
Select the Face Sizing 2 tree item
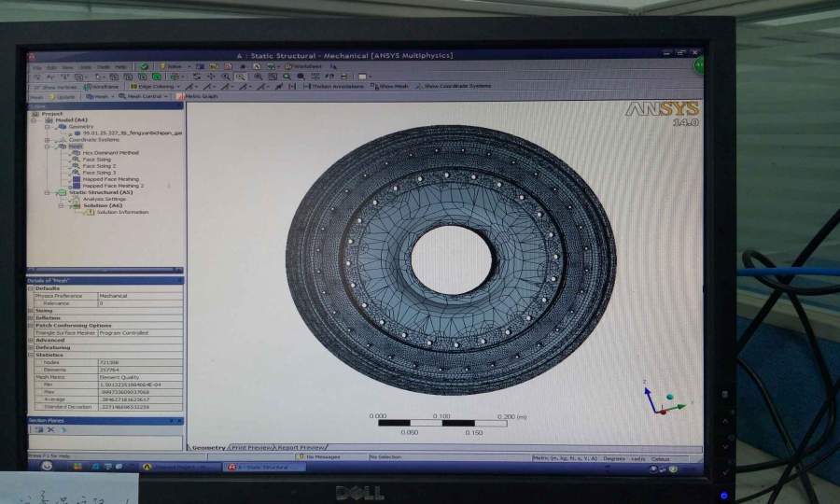tap(99, 166)
